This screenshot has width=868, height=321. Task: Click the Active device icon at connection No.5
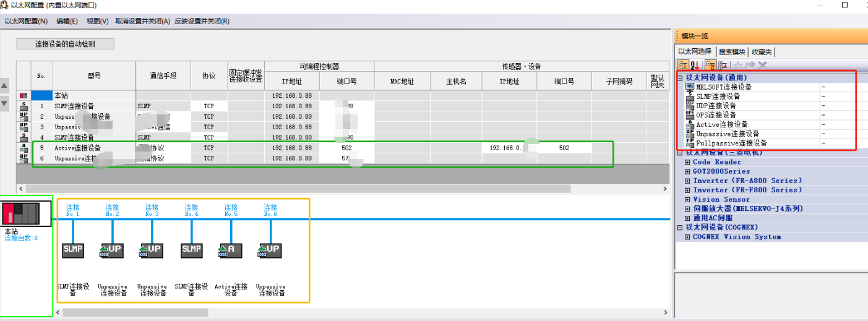(231, 250)
